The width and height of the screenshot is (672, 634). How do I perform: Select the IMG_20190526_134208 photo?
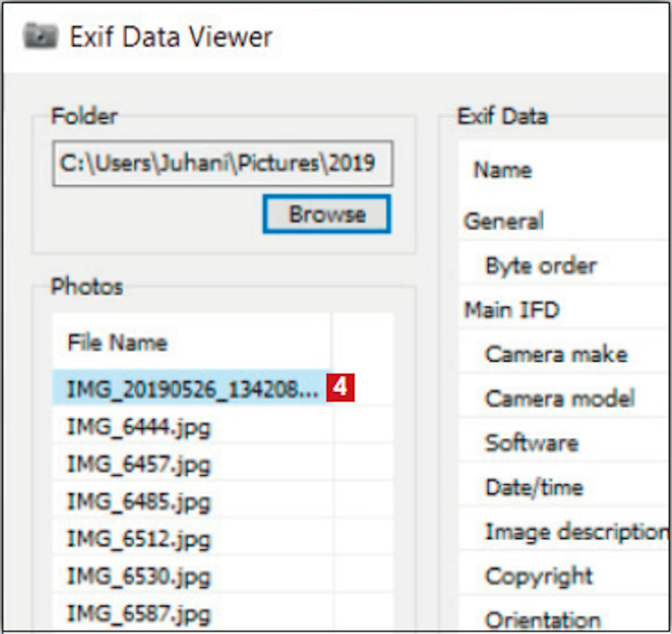point(192,388)
